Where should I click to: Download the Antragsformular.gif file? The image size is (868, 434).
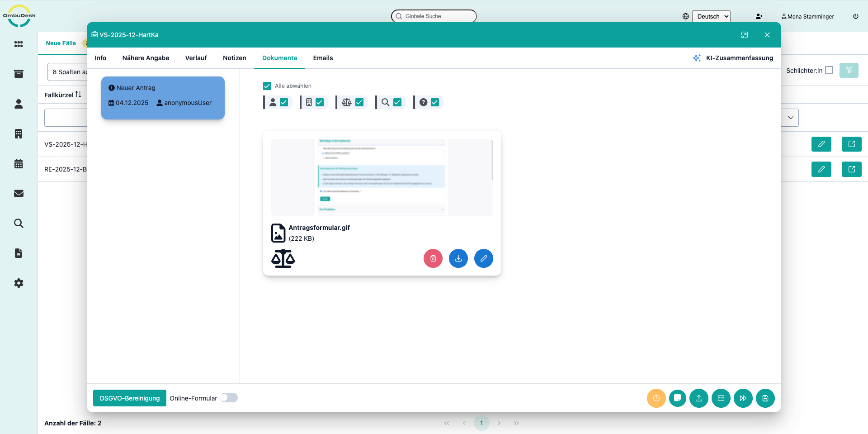click(458, 258)
